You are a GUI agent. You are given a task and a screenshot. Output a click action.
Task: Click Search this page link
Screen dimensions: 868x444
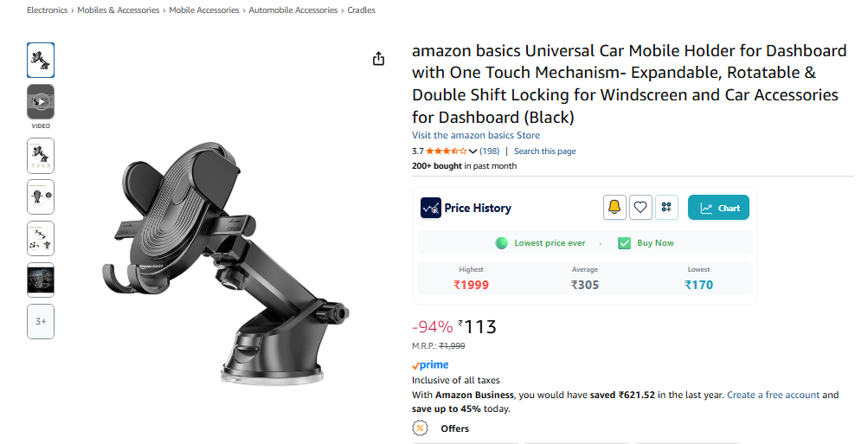point(544,151)
